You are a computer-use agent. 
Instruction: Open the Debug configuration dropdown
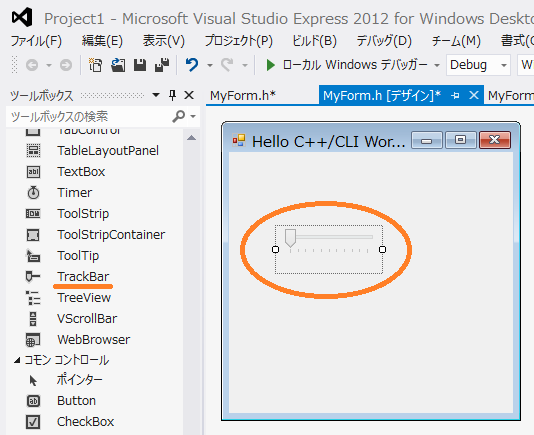pos(478,65)
